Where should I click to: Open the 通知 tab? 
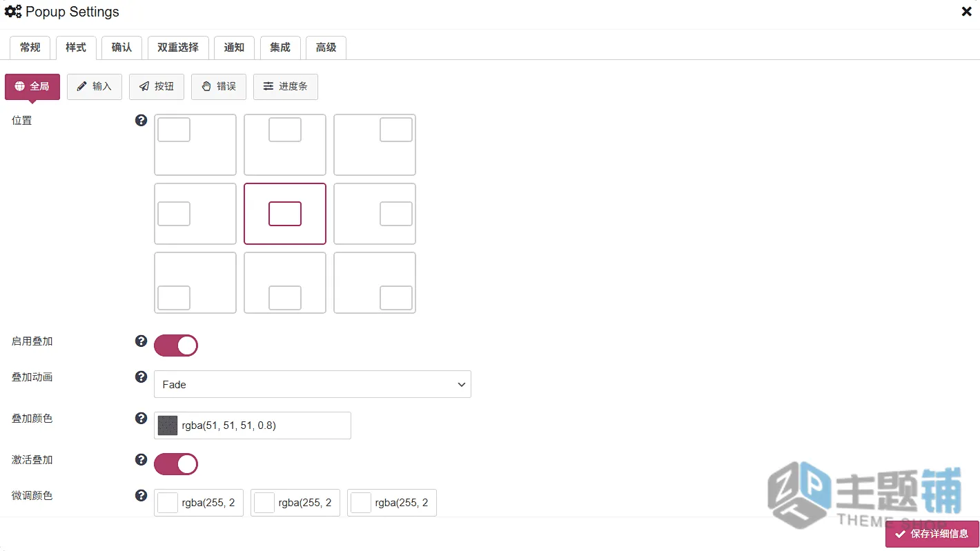pos(234,48)
